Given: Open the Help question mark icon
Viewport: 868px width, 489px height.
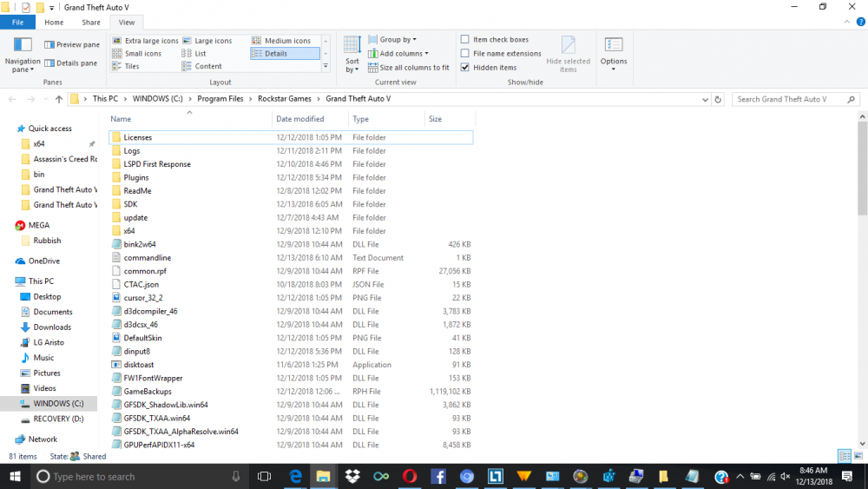Looking at the screenshot, I should click(860, 23).
